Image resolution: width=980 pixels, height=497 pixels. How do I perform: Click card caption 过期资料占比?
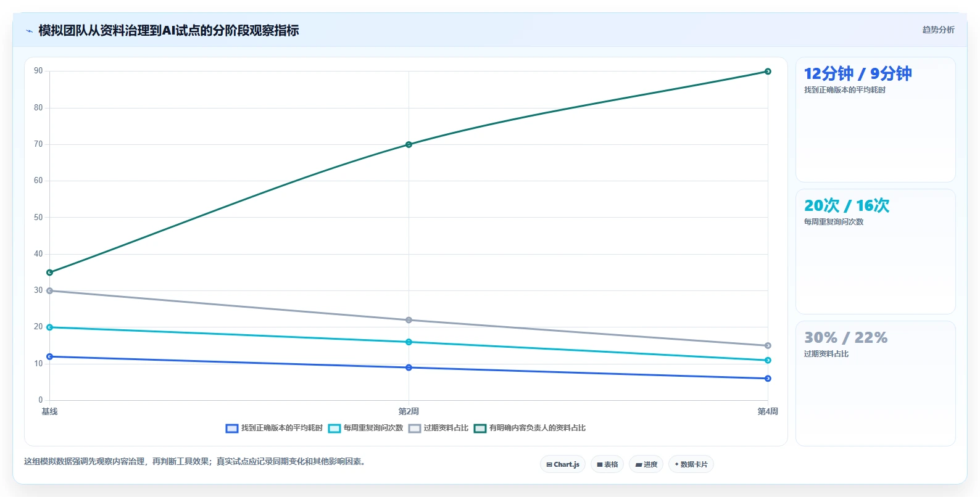[x=826, y=354]
